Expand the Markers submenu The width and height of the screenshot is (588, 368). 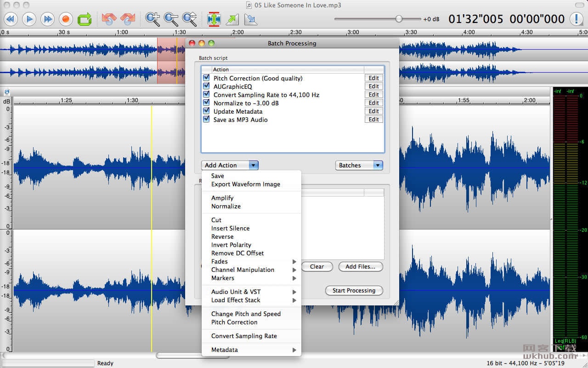[251, 278]
